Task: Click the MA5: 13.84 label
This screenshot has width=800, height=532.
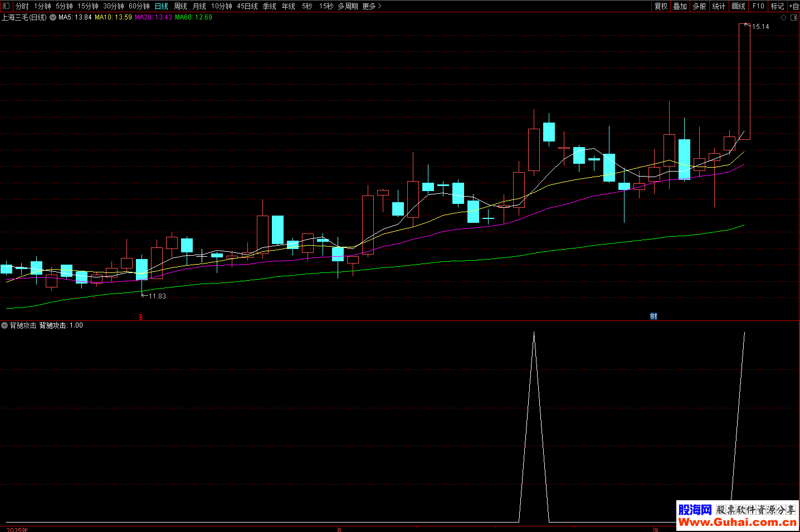Action: 75,17
